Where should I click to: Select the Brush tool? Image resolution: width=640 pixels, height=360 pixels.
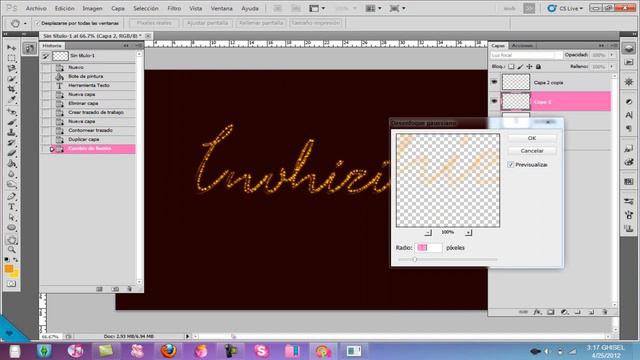(x=11, y=122)
